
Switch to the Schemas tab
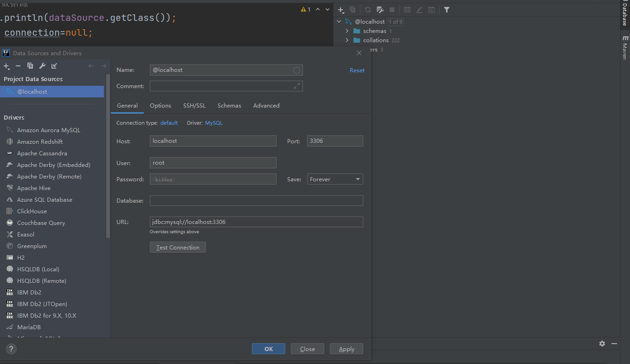click(229, 106)
